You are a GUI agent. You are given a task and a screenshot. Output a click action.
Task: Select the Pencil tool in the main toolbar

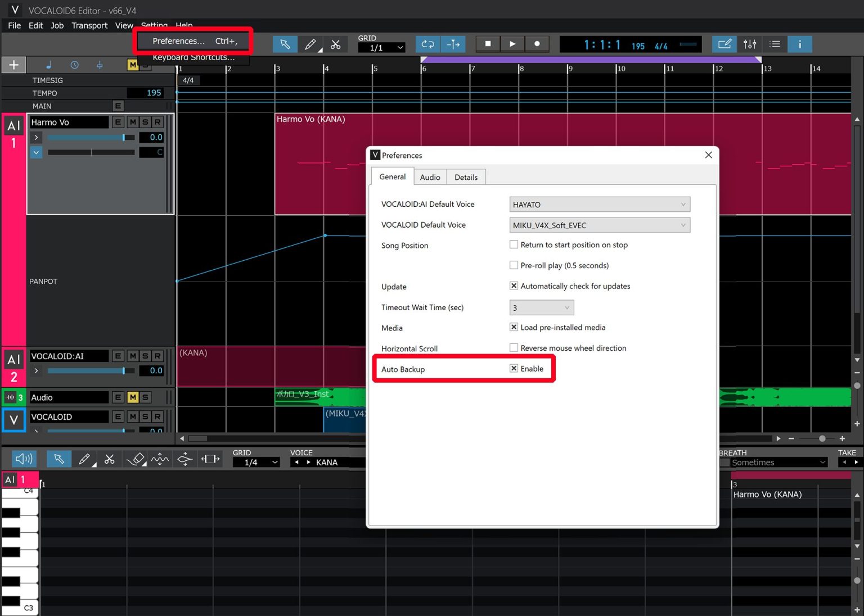tap(310, 44)
